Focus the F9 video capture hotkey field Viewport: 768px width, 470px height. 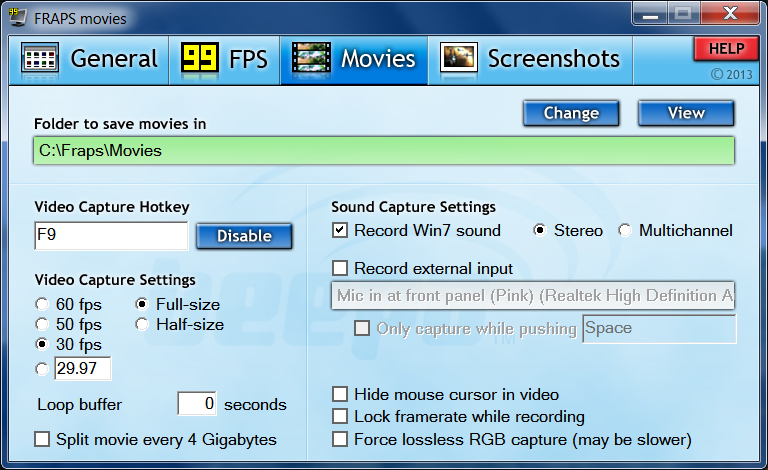point(111,235)
